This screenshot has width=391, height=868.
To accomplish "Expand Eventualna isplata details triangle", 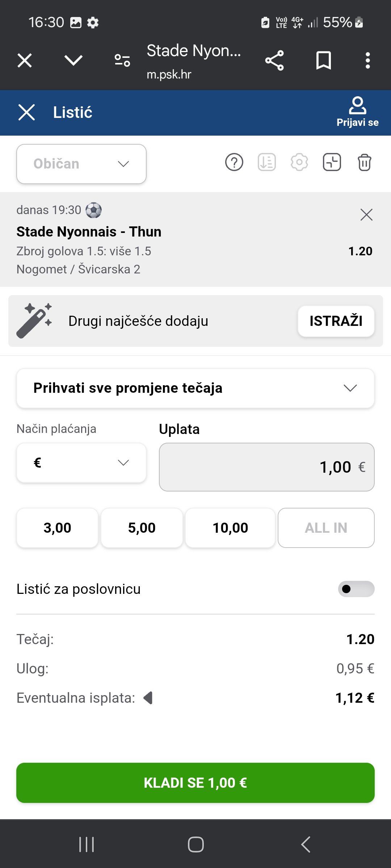I will coord(148,698).
